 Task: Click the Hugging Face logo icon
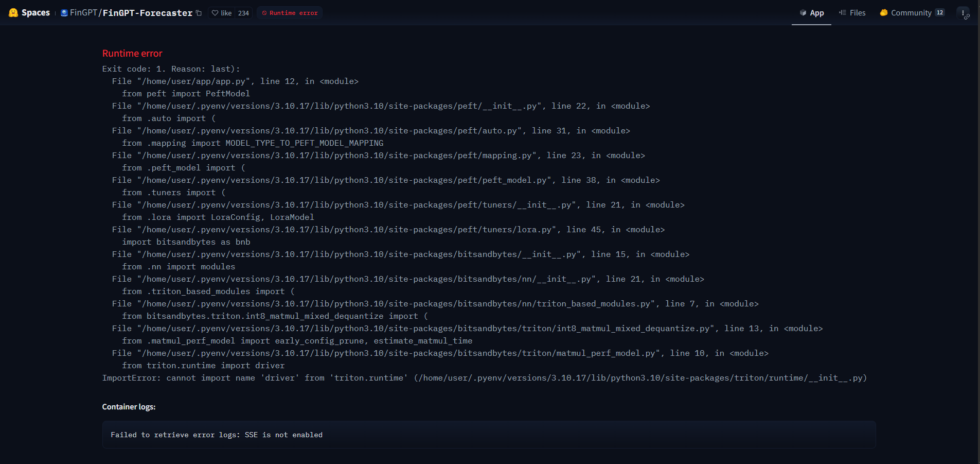[13, 13]
